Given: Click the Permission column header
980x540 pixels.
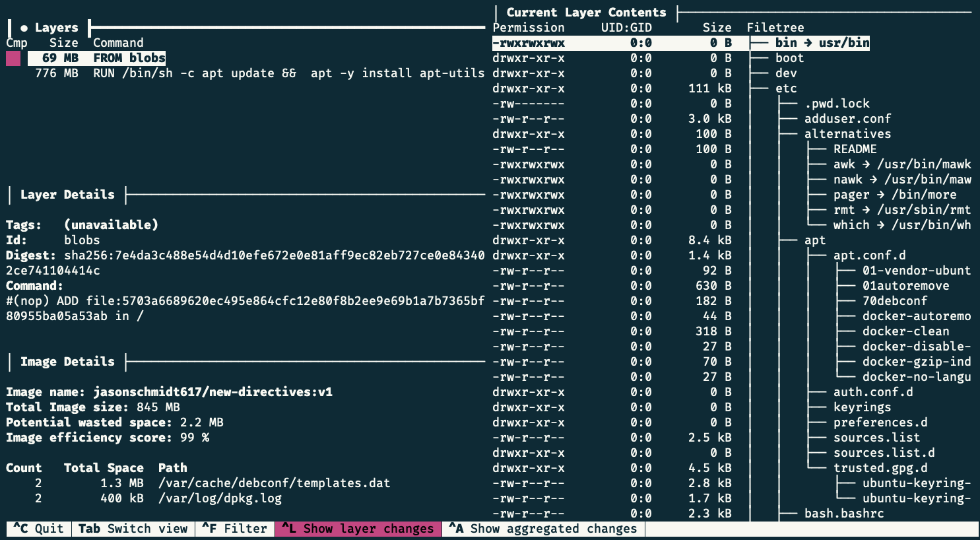Looking at the screenshot, I should [529, 28].
